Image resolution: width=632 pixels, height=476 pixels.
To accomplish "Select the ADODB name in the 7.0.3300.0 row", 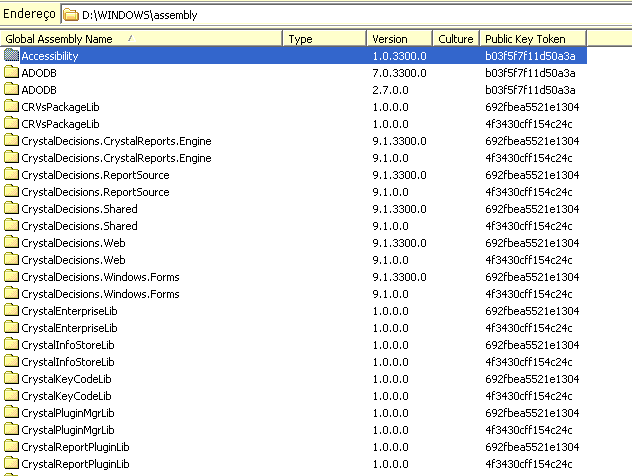I will tap(39, 73).
